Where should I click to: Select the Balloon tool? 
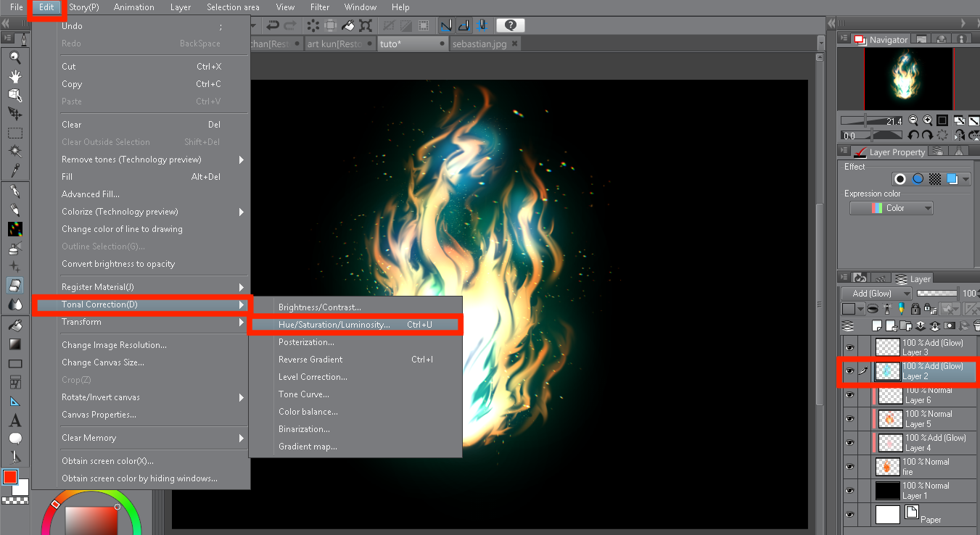click(x=15, y=439)
